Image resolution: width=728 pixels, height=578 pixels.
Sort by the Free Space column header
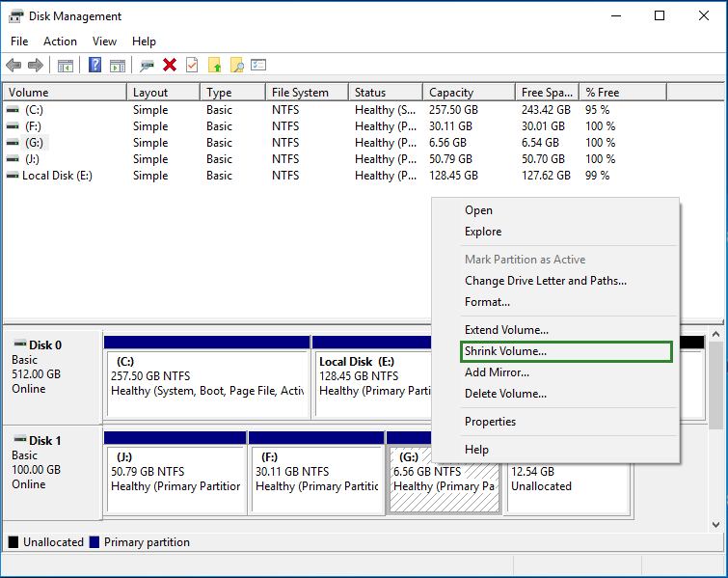pyautogui.click(x=548, y=93)
